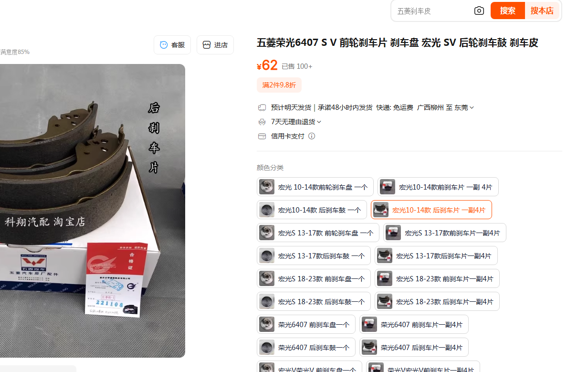This screenshot has height=372, width=588.
Task: Select 宏光S 13-17款 前轮刹车盘 一个 option
Action: coord(318,233)
